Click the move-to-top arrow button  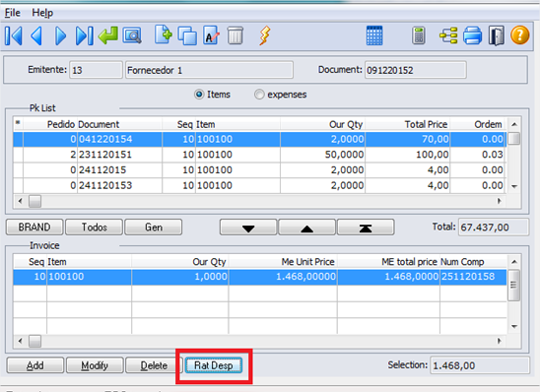point(366,228)
